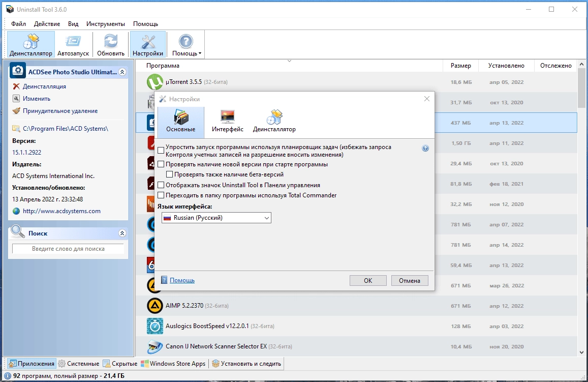Click the Canon IJ Network Scanner icon
This screenshot has height=382, width=588.
(x=154, y=346)
